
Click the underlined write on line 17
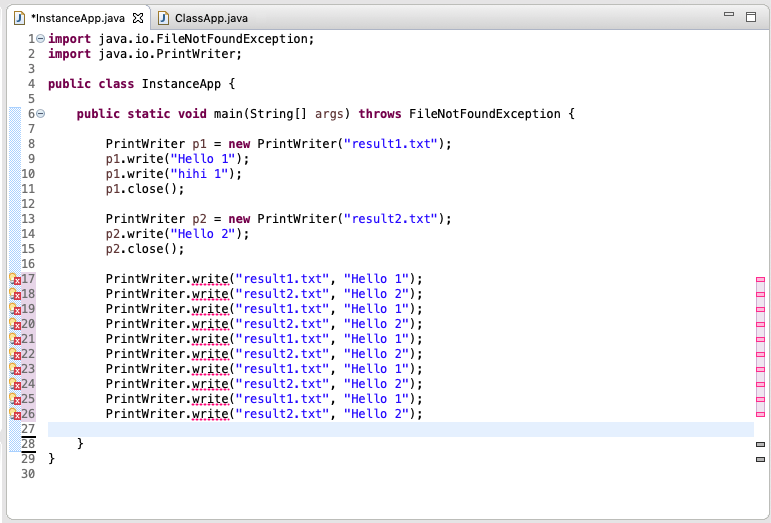tap(210, 279)
